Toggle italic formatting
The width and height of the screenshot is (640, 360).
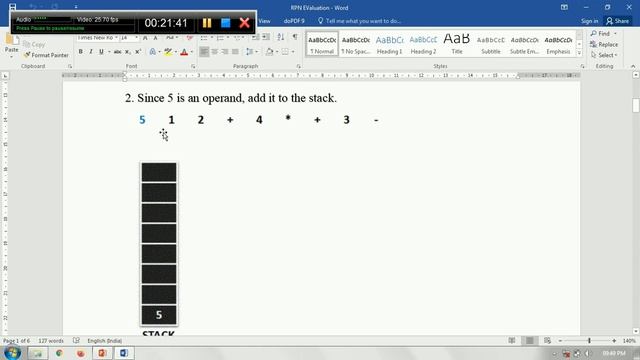click(91, 52)
